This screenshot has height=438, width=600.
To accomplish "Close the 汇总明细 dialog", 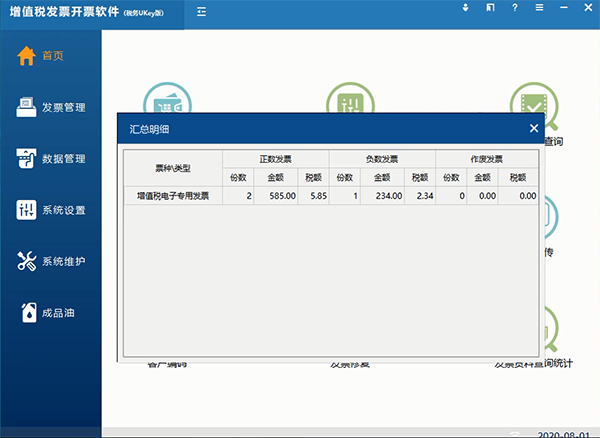I will tap(533, 128).
